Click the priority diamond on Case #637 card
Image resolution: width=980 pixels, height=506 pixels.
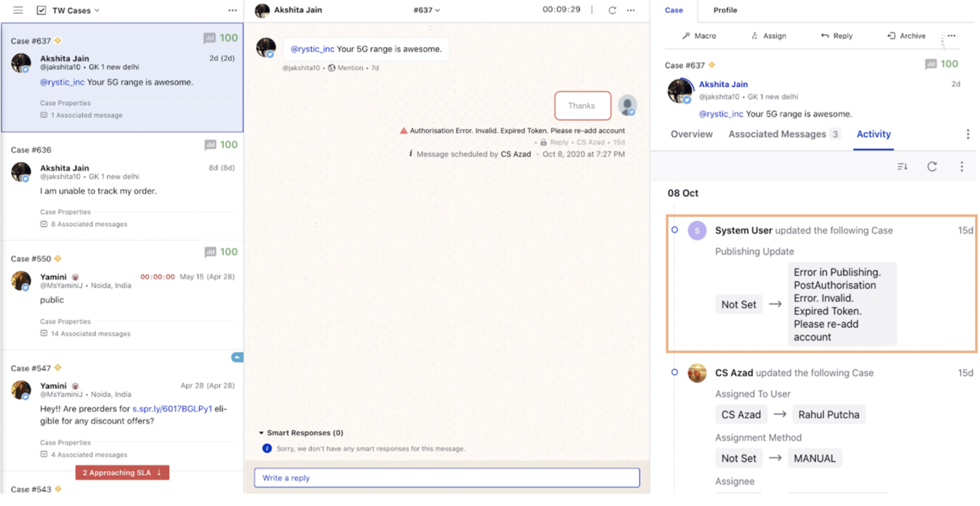coord(58,40)
